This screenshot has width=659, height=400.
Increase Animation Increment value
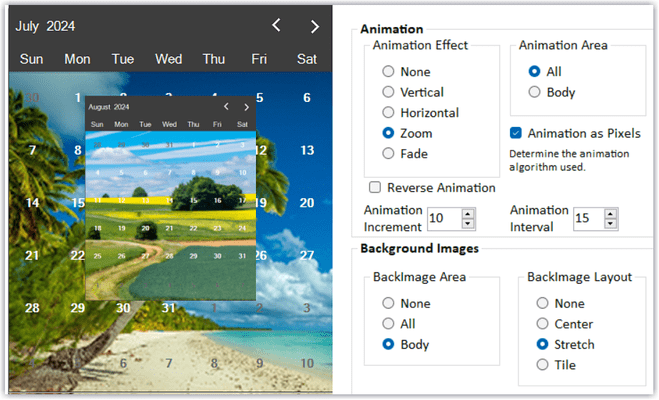click(467, 213)
